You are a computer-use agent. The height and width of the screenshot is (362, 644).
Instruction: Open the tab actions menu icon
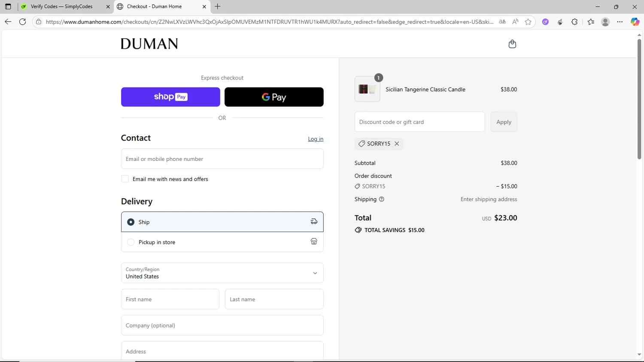(x=8, y=6)
